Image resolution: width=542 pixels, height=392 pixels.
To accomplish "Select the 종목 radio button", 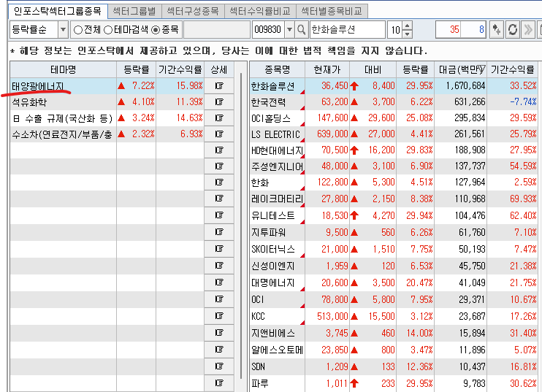I will [156, 30].
